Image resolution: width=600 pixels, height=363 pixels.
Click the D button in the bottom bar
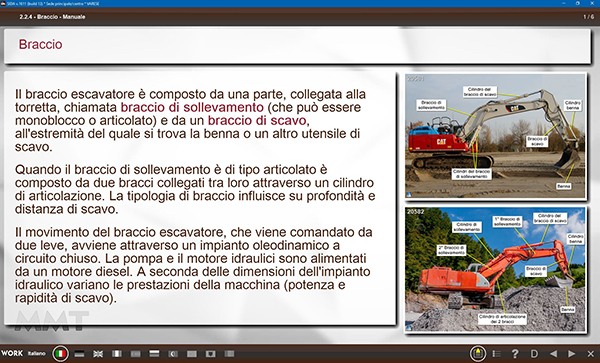click(534, 354)
